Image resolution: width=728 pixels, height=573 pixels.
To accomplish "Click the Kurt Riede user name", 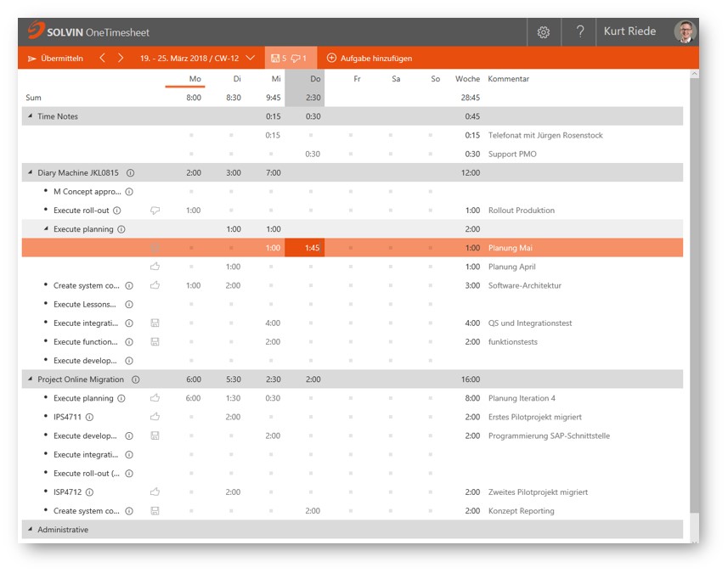I will tap(629, 31).
